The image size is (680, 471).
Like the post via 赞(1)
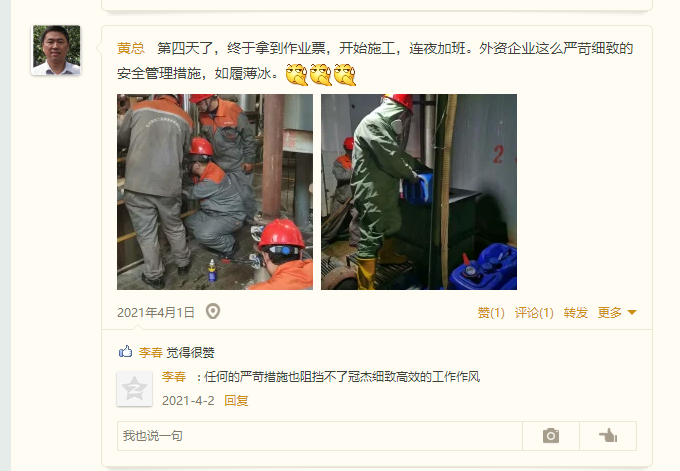491,313
